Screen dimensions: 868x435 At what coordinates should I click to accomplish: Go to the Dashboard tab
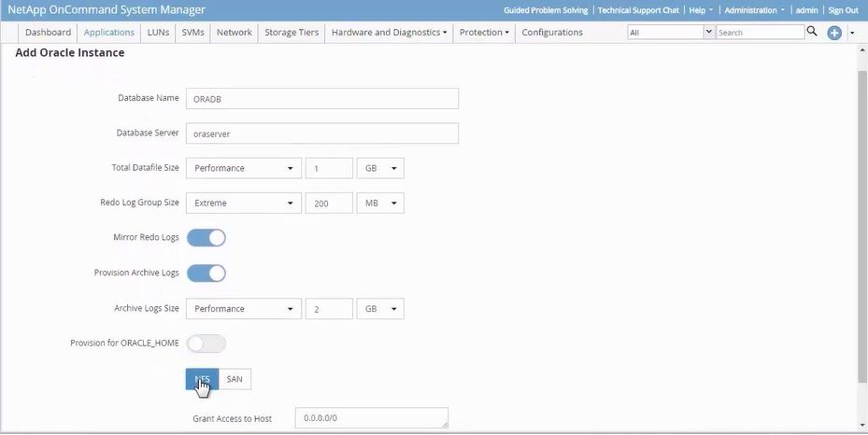click(x=49, y=32)
